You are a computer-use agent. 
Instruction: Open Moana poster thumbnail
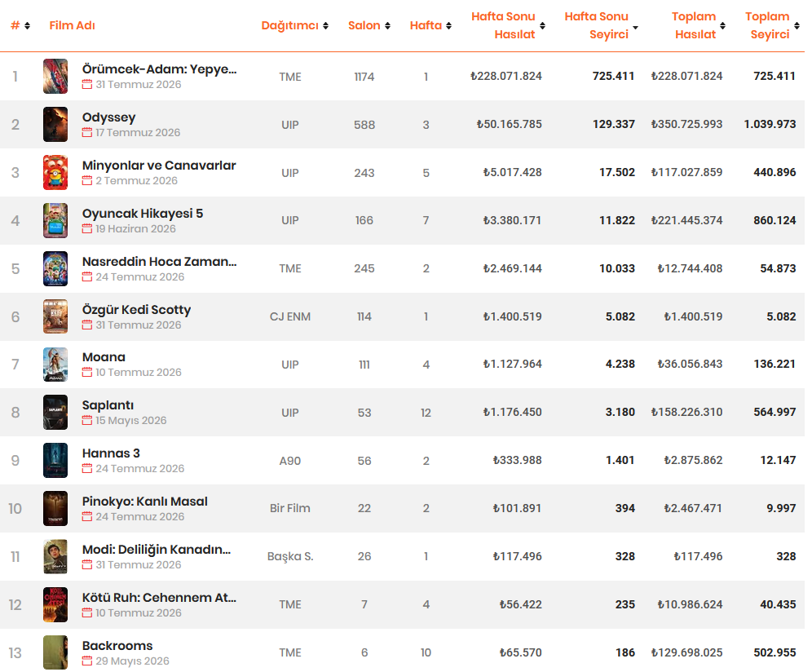point(55,365)
